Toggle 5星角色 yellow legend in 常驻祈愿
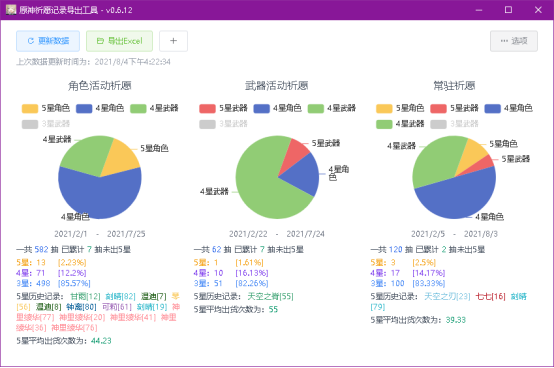Viewport: 554px width, 368px height. click(x=400, y=108)
